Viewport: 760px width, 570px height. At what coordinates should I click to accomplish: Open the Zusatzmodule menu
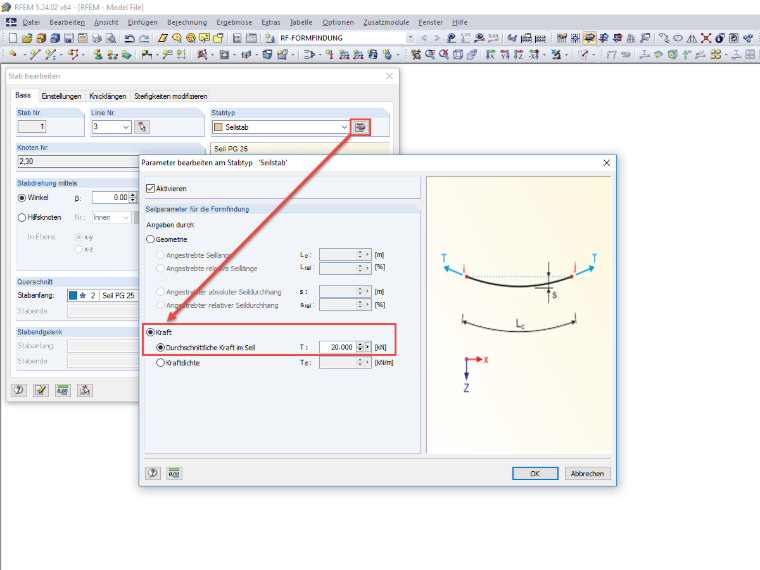point(386,22)
